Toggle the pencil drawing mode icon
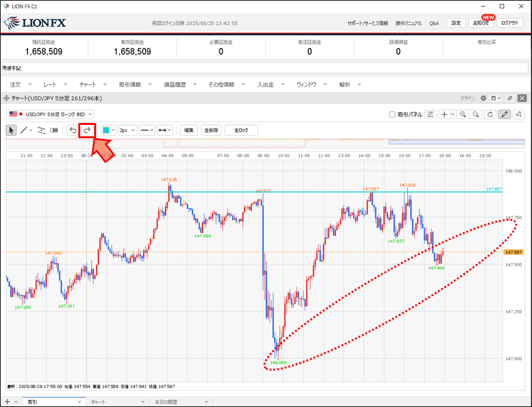Image resolution: width=532 pixels, height=407 pixels. click(x=505, y=115)
